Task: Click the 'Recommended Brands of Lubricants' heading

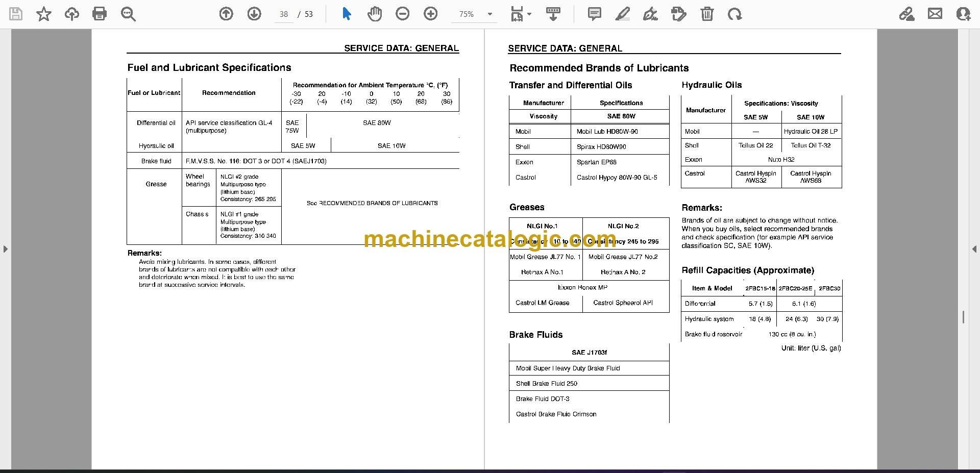Action: tap(599, 68)
